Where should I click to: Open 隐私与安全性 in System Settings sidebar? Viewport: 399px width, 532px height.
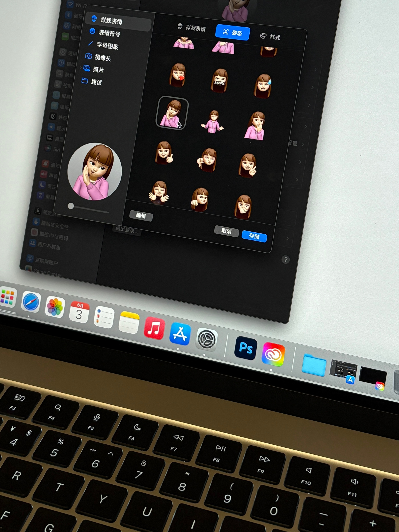pyautogui.click(x=50, y=224)
